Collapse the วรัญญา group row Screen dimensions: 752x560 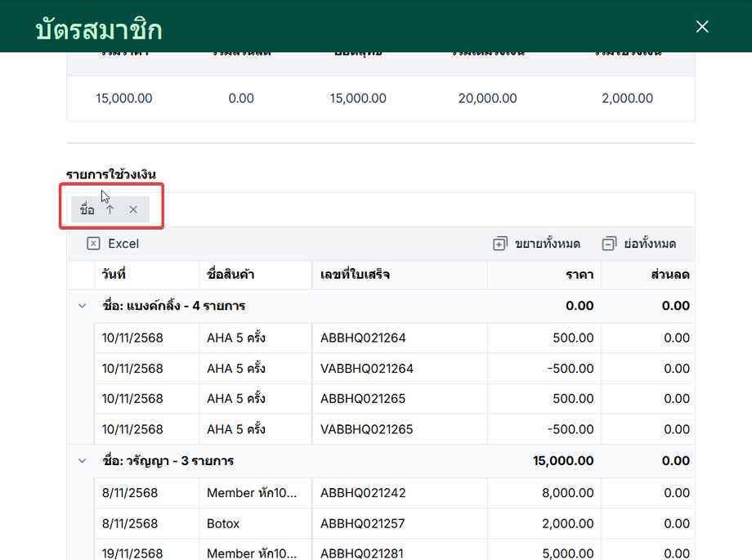(82, 461)
